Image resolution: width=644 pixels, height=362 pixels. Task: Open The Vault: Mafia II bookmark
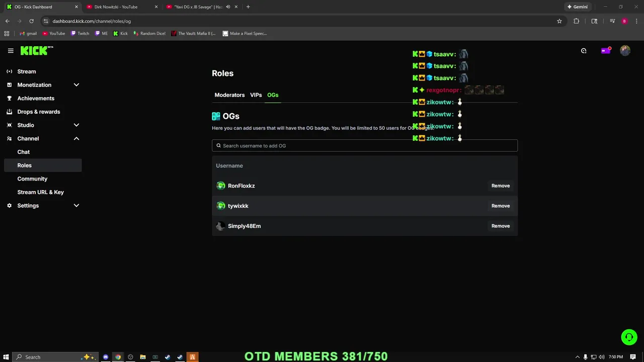coord(193,34)
